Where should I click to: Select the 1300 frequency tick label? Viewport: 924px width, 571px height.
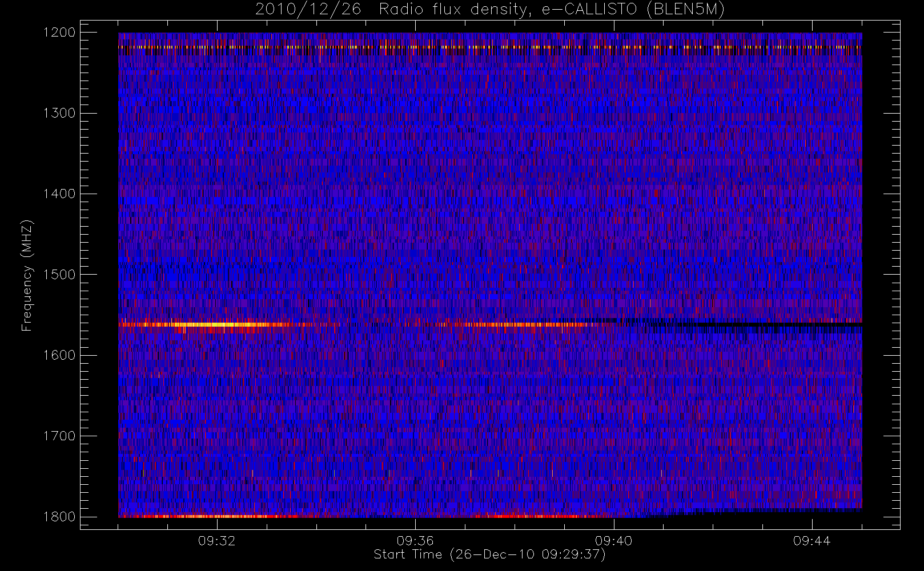[x=59, y=113]
